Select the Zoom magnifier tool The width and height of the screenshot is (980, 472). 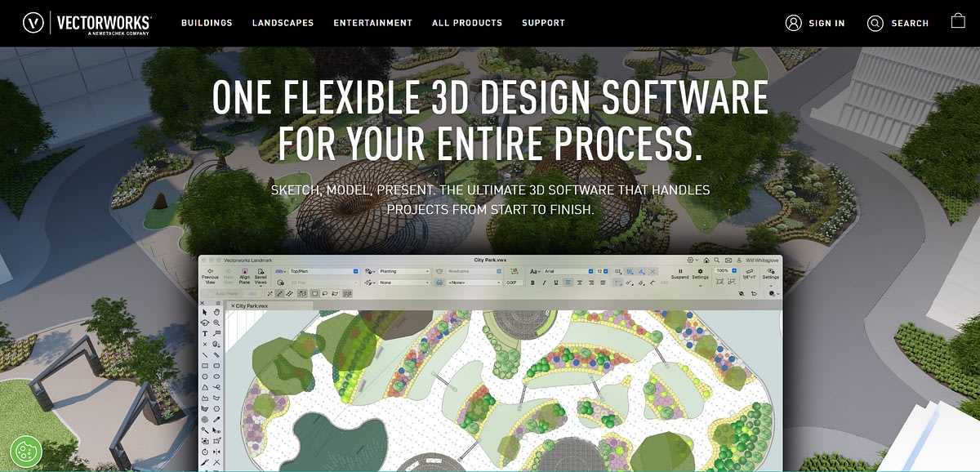(x=216, y=323)
